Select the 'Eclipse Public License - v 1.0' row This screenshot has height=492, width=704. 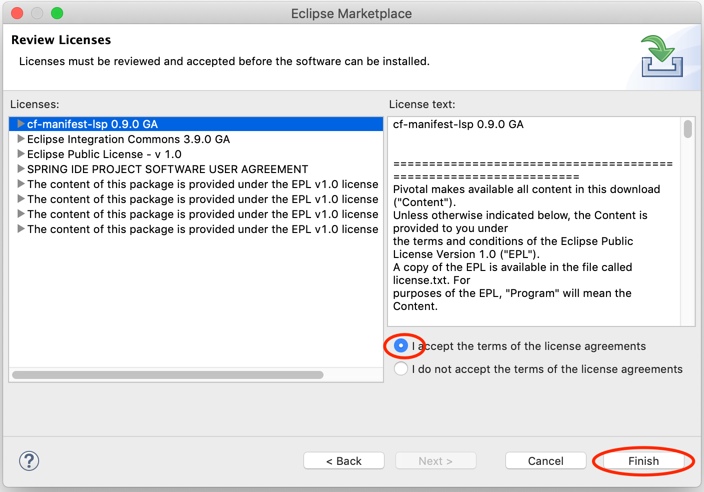(x=196, y=154)
